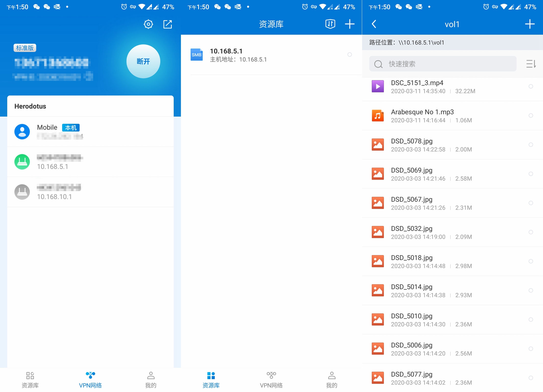
Task: Switch to VPN网络 tab on middle screen
Action: pos(271,380)
